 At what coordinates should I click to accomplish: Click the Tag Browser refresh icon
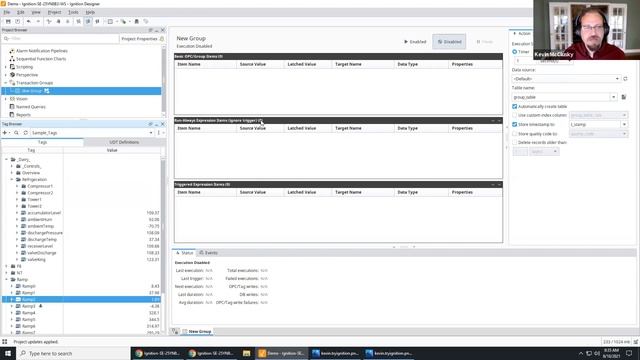[x=25, y=133]
